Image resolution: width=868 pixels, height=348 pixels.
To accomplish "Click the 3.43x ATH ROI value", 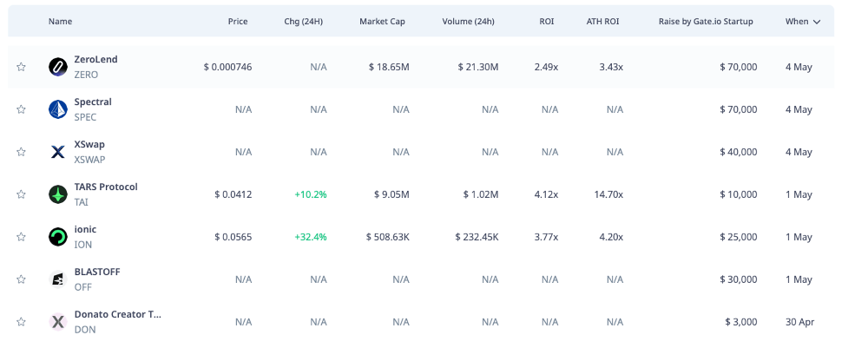I will (x=611, y=67).
